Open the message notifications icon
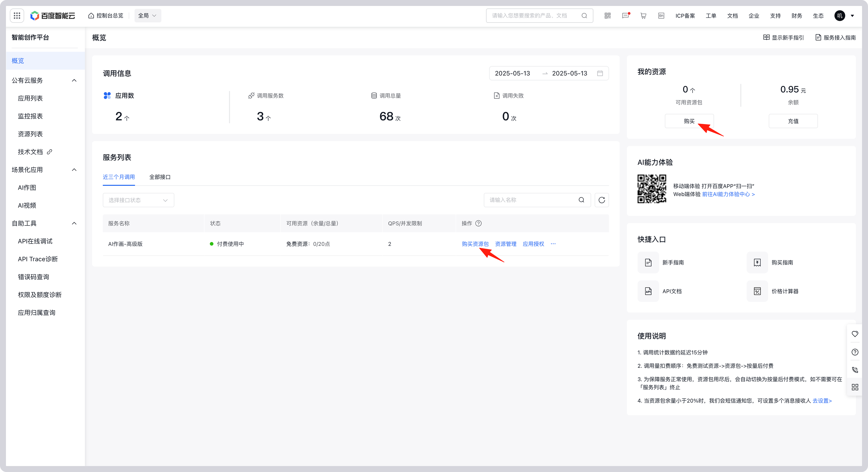868x472 pixels. point(626,15)
